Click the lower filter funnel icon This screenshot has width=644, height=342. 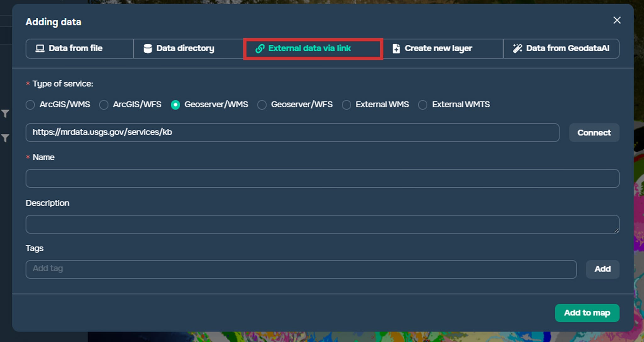5,138
